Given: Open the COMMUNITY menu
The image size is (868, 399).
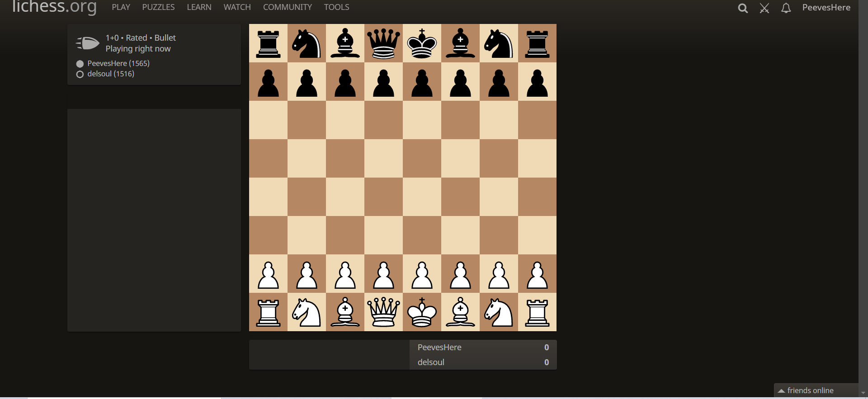Looking at the screenshot, I should point(288,7).
